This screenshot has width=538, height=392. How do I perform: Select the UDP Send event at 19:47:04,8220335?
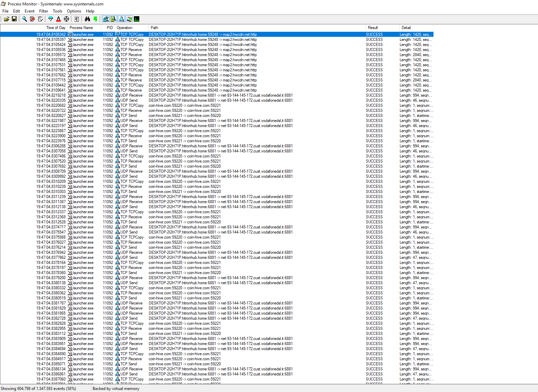click(x=216, y=100)
